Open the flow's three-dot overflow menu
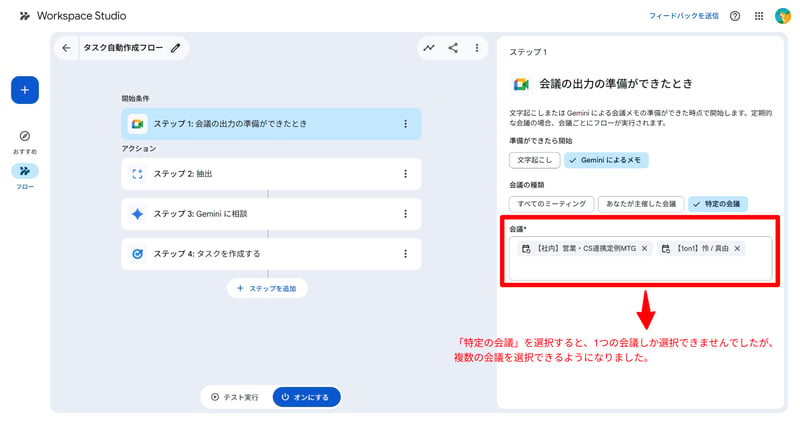This screenshot has width=800, height=425. [477, 48]
